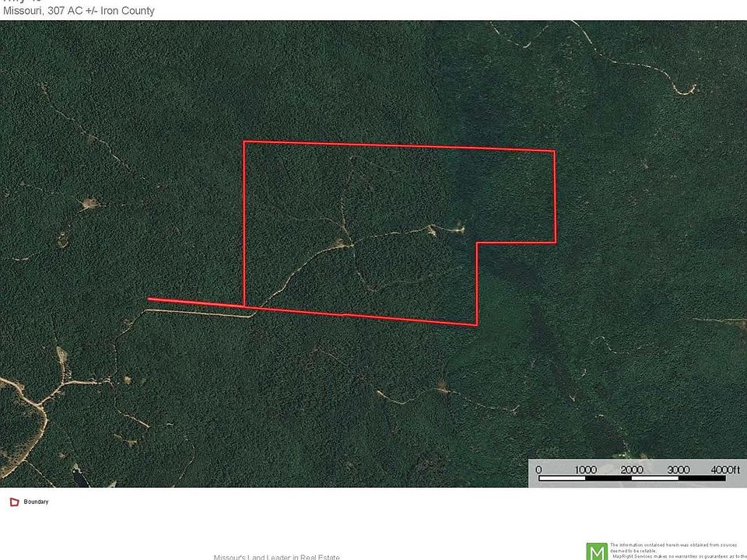
Task: Click the 'Boundary' legend label
Action: pos(37,502)
